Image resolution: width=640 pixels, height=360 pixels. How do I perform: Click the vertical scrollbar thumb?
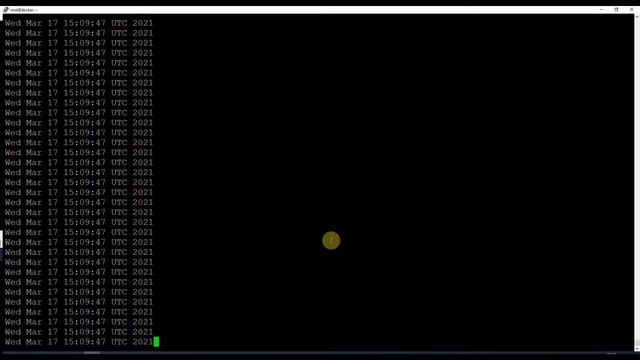pyautogui.click(x=637, y=342)
